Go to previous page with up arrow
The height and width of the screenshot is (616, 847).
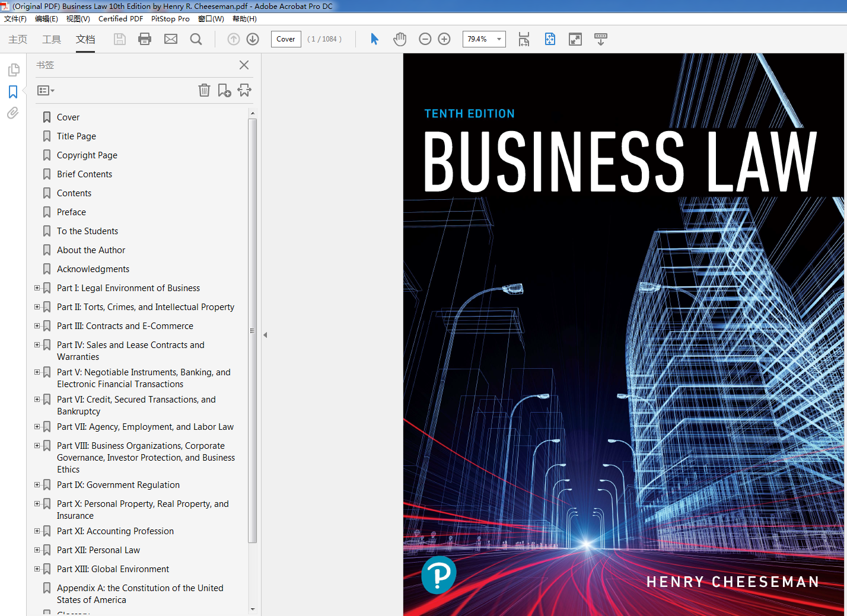point(234,39)
